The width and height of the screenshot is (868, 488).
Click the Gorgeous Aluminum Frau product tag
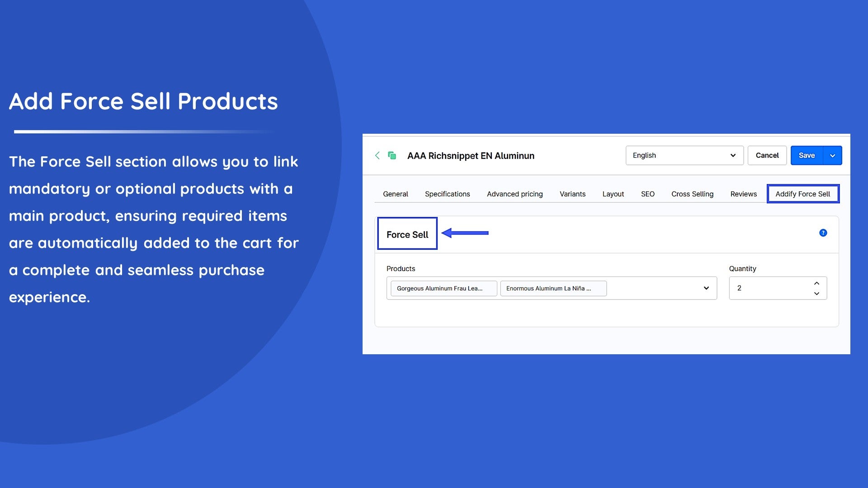coord(443,288)
